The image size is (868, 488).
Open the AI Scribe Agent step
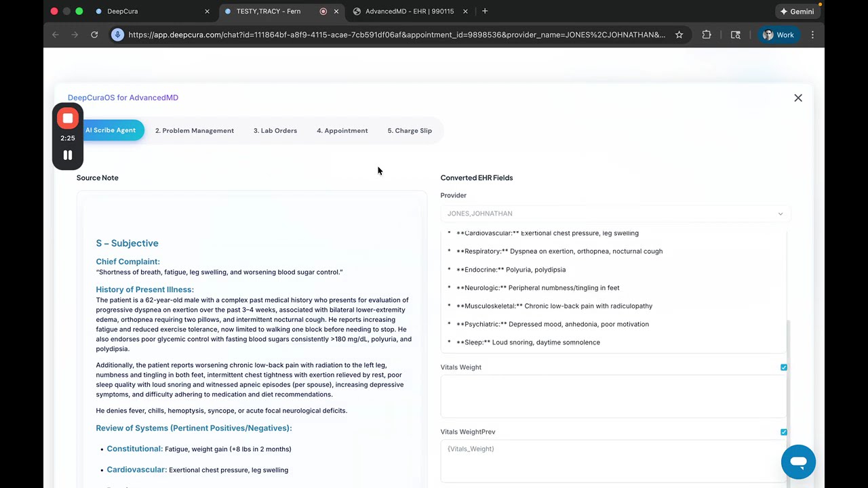tap(111, 131)
